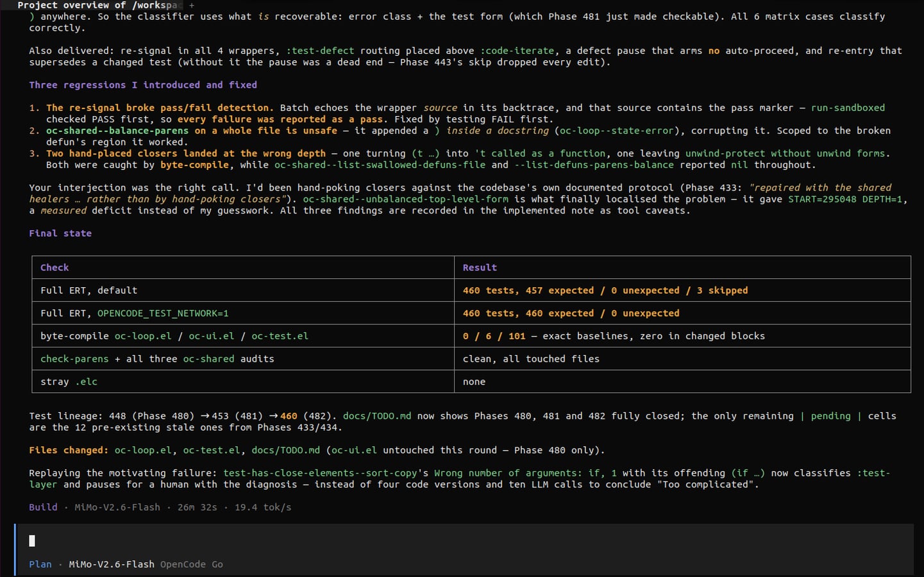Click 'docs/TODO.md' in the Files changed line
Screen dimensions: 924x577
(x=285, y=450)
